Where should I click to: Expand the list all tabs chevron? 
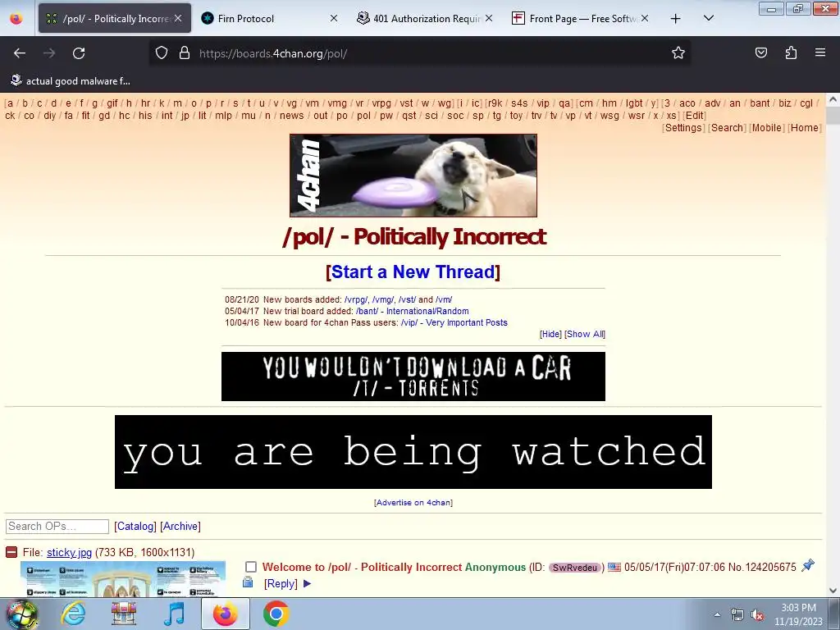(708, 18)
